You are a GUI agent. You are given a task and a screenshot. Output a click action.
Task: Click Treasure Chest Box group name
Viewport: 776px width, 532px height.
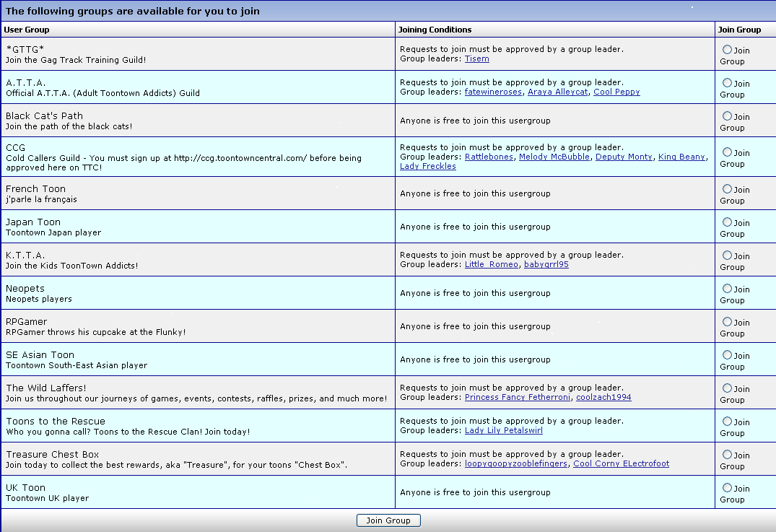click(53, 454)
